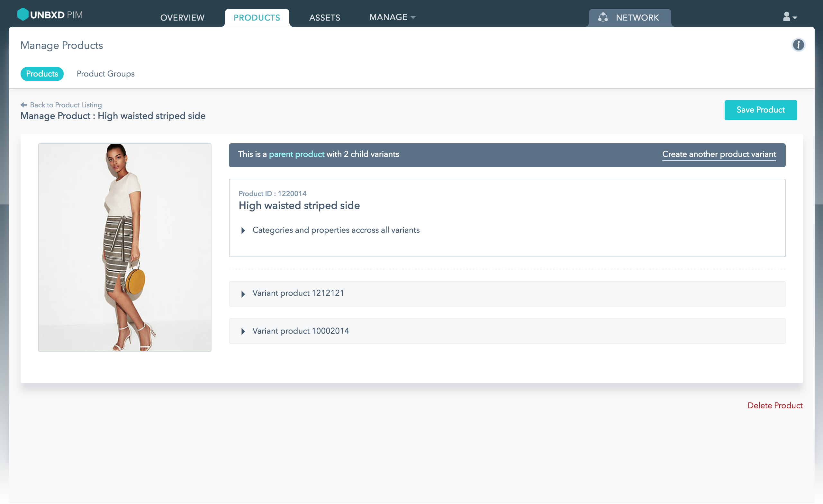Click the Save Product button

pos(760,110)
